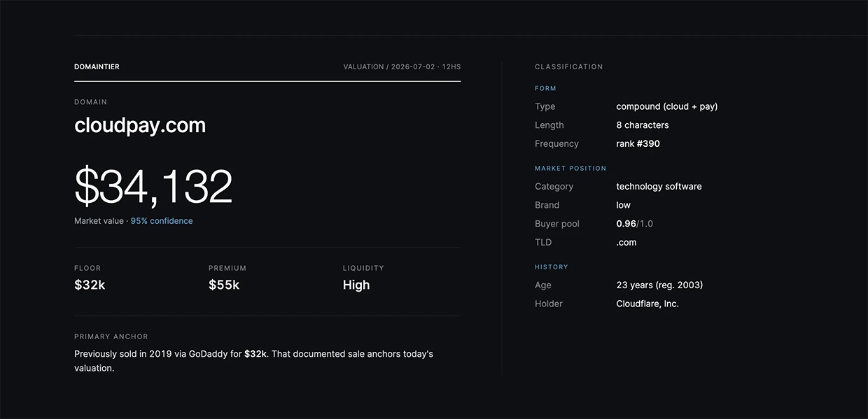Click the HISTORY section label
This screenshot has height=419, width=868.
[552, 267]
